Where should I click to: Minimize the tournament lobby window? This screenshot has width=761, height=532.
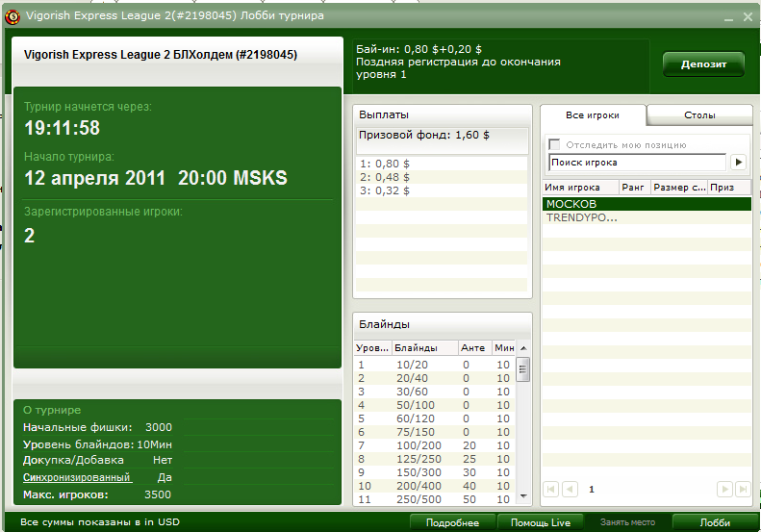pos(728,17)
